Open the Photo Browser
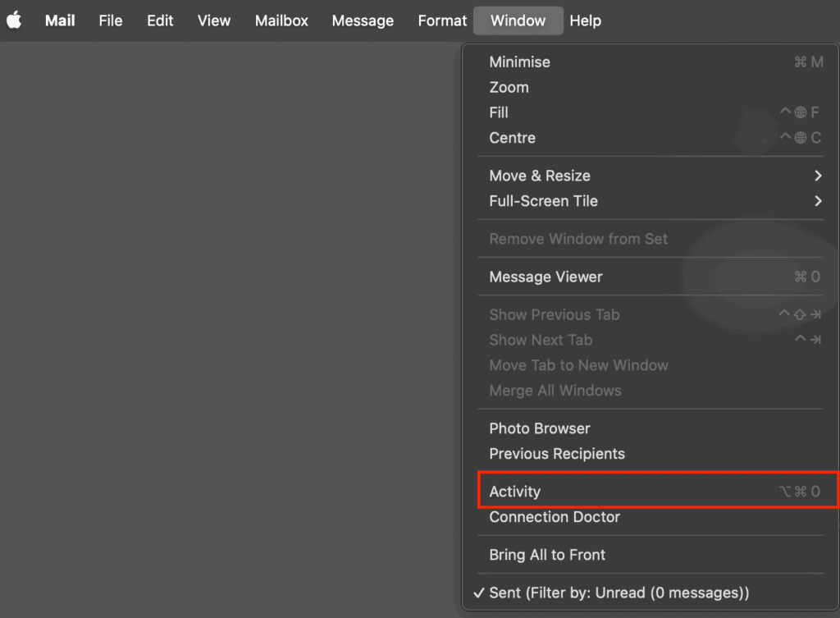This screenshot has width=840, height=618. (651, 428)
